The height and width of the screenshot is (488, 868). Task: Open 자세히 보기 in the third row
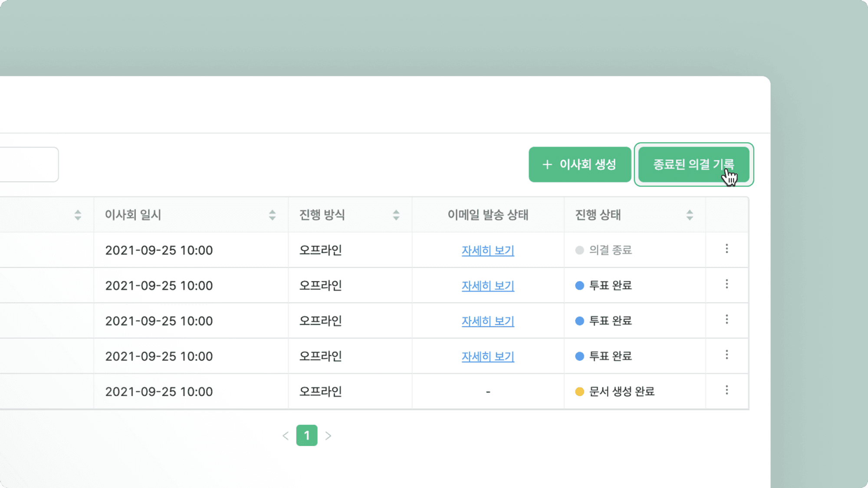(488, 321)
